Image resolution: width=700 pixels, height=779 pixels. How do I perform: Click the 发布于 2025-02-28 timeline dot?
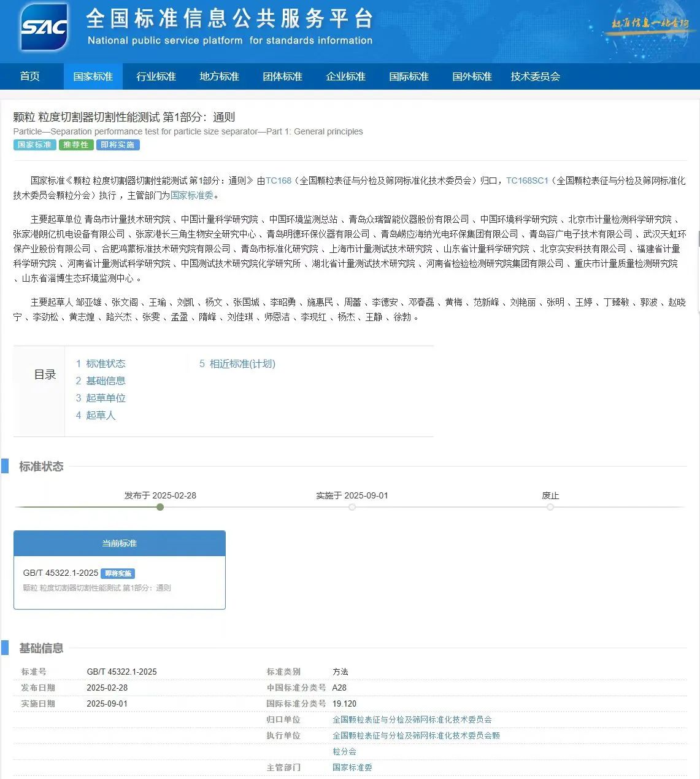coord(160,507)
